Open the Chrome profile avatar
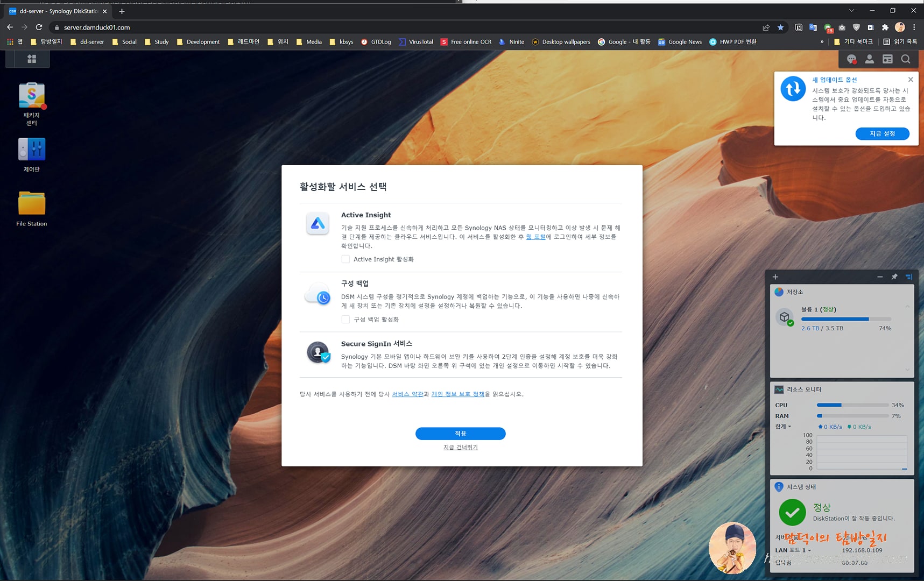 coord(900,27)
